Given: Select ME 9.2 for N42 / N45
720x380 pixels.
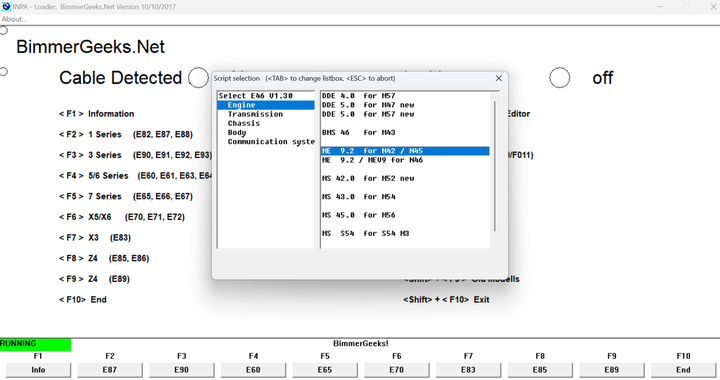Looking at the screenshot, I should 405,151.
